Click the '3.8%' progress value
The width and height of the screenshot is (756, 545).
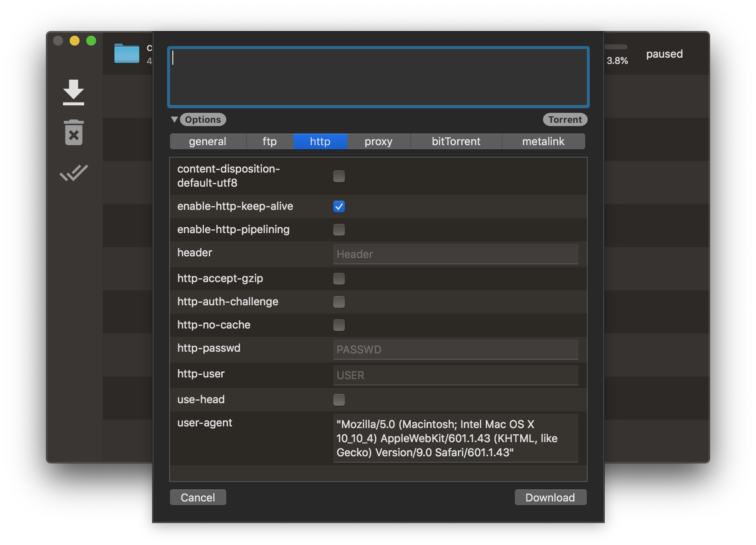coord(618,61)
